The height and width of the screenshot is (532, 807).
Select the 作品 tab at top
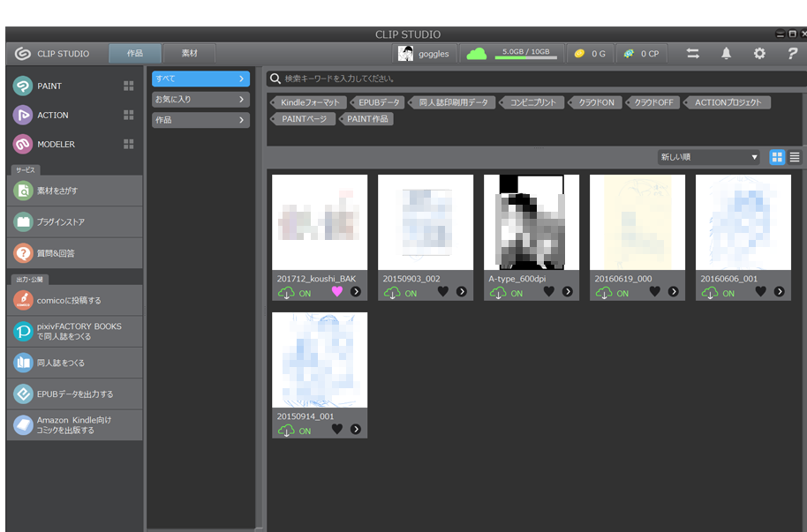(136, 54)
